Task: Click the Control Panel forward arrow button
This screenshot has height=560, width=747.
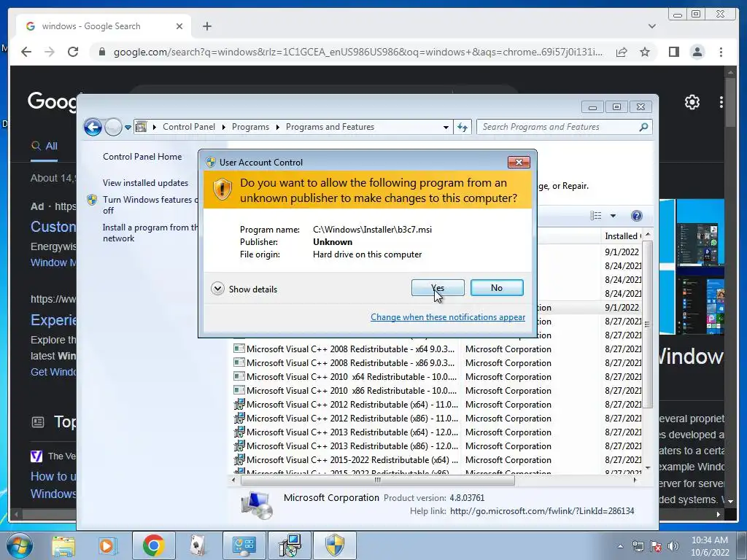Action: point(113,127)
